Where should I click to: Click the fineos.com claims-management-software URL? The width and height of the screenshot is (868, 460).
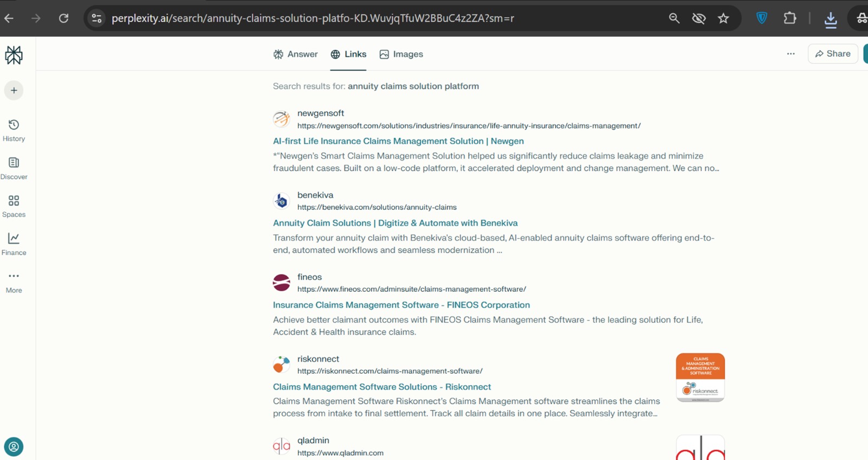pyautogui.click(x=412, y=289)
